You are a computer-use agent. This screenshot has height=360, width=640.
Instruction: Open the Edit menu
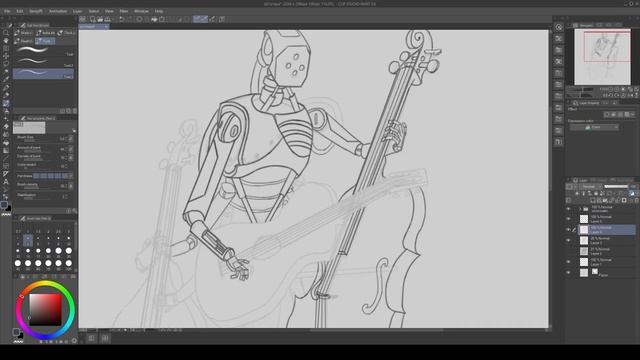(x=20, y=11)
